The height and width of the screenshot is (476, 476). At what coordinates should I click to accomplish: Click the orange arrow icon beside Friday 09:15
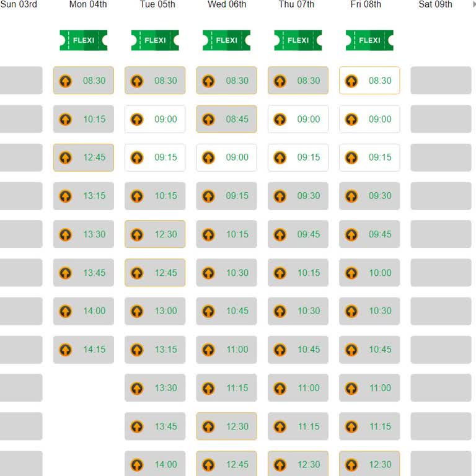(351, 157)
